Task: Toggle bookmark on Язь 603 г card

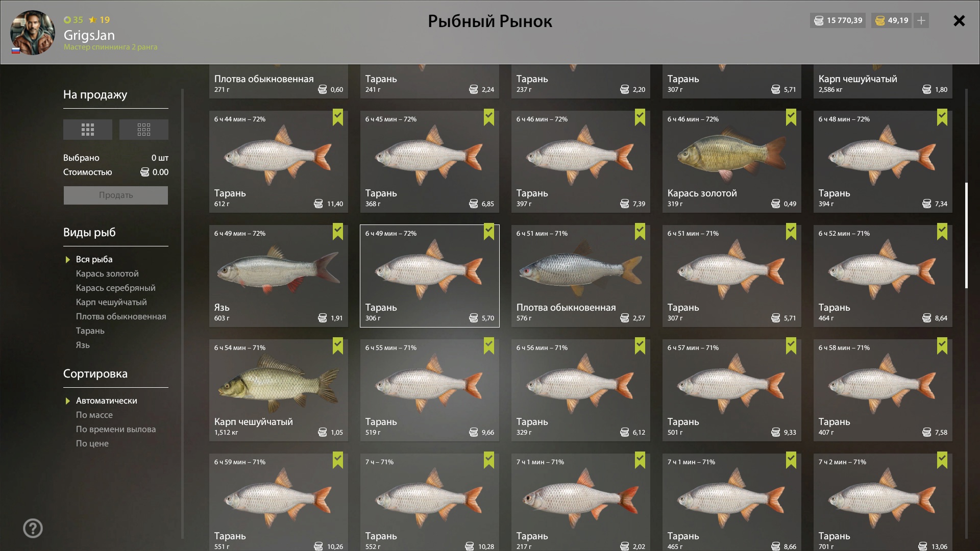Action: [338, 232]
